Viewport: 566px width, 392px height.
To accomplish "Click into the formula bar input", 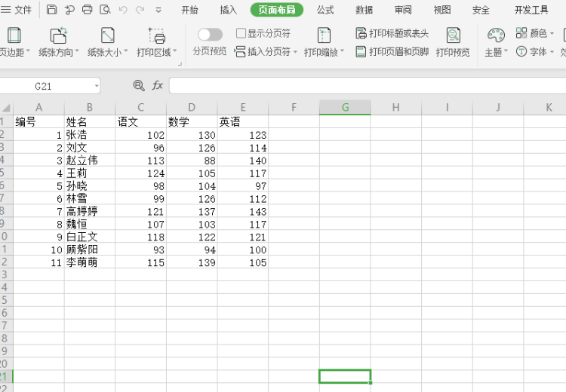I will click(368, 85).
